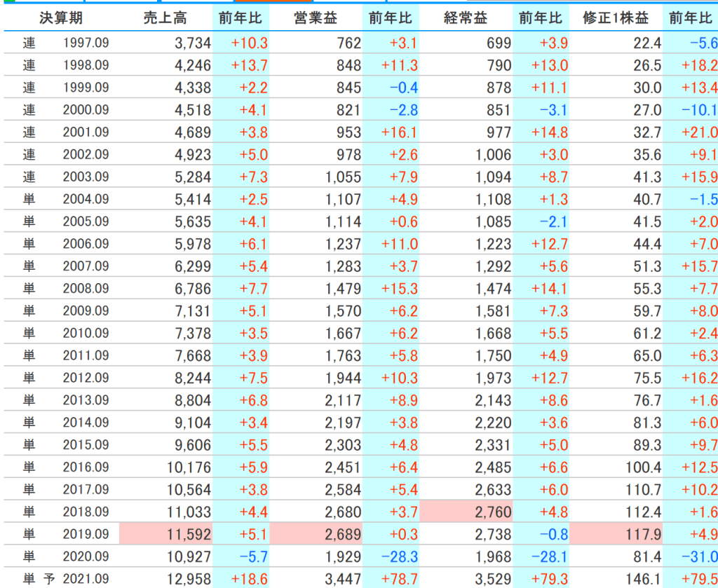Click the 修正1株益 column header
718x588 pixels.
[x=616, y=19]
